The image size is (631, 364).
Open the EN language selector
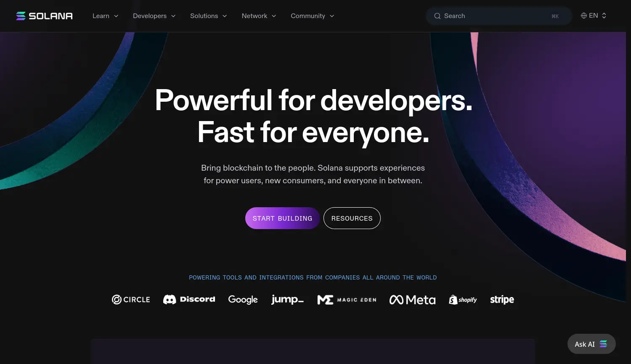click(594, 16)
